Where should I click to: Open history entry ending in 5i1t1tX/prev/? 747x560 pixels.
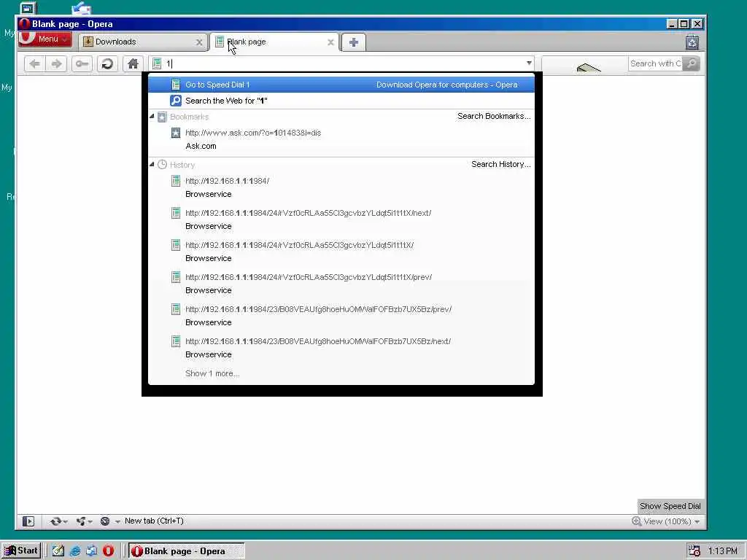click(341, 284)
